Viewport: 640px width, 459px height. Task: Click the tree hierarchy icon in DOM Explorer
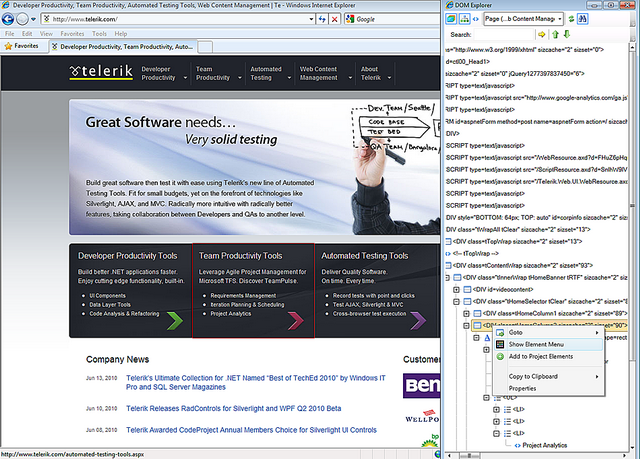(464, 19)
